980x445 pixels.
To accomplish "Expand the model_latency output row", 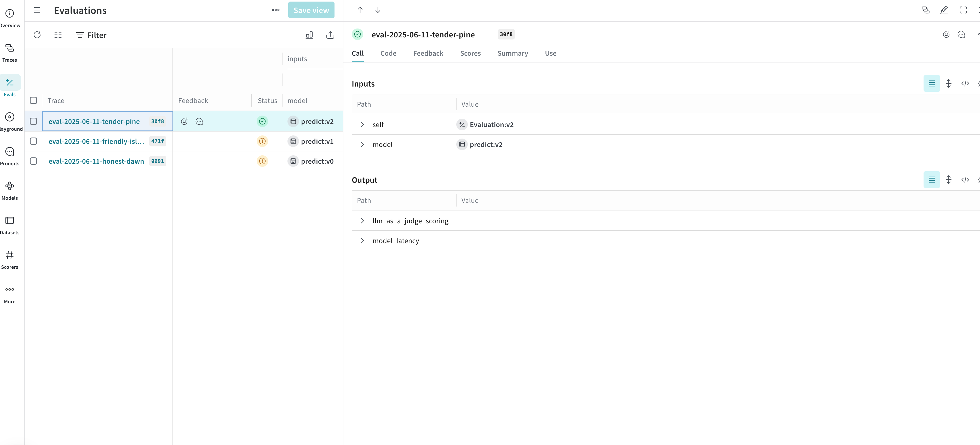I will click(x=362, y=241).
